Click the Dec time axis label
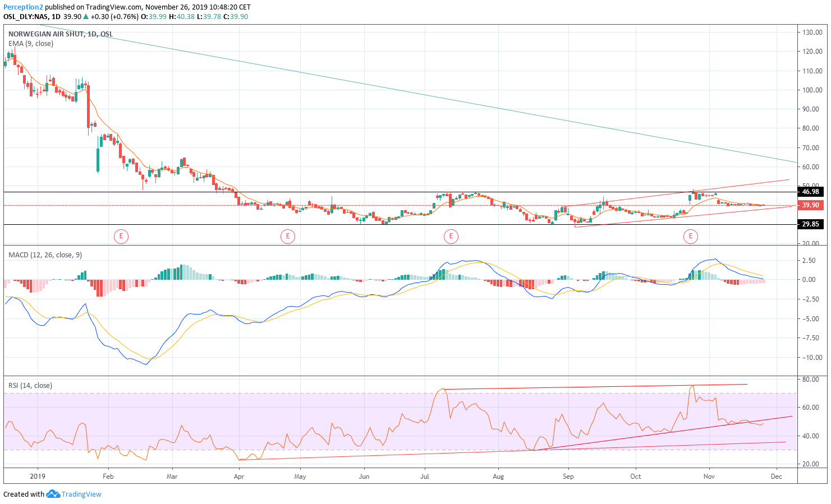 pyautogui.click(x=777, y=477)
